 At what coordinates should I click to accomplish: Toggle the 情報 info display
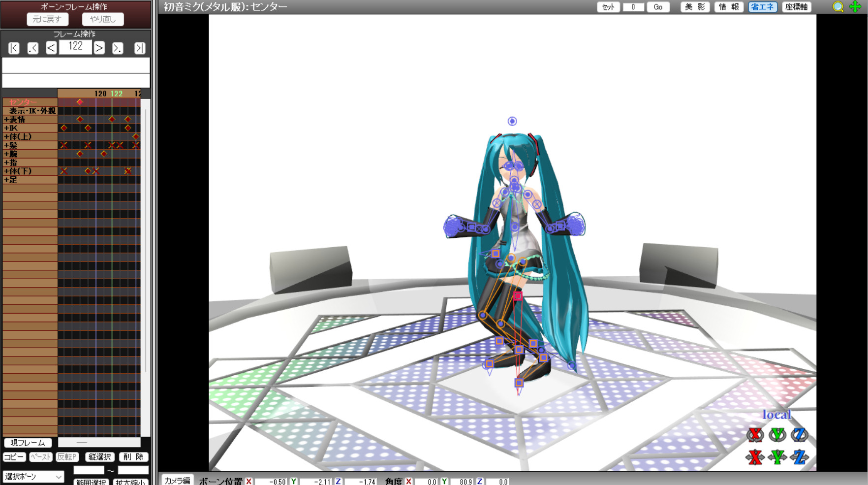729,7
